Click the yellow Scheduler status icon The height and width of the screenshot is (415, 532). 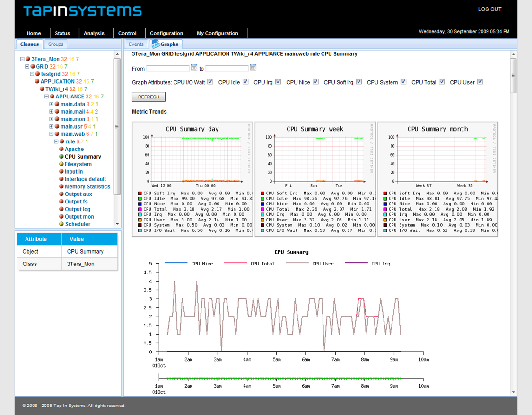click(x=61, y=224)
